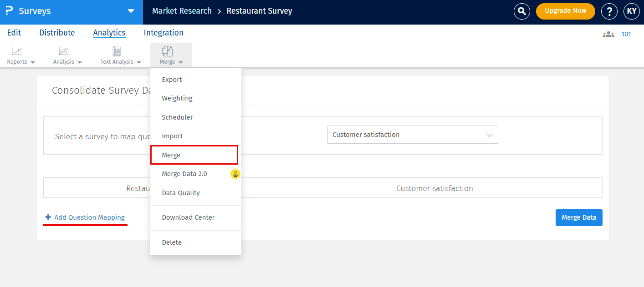Click the KY profile avatar
The height and width of the screenshot is (287, 644).
632,11
